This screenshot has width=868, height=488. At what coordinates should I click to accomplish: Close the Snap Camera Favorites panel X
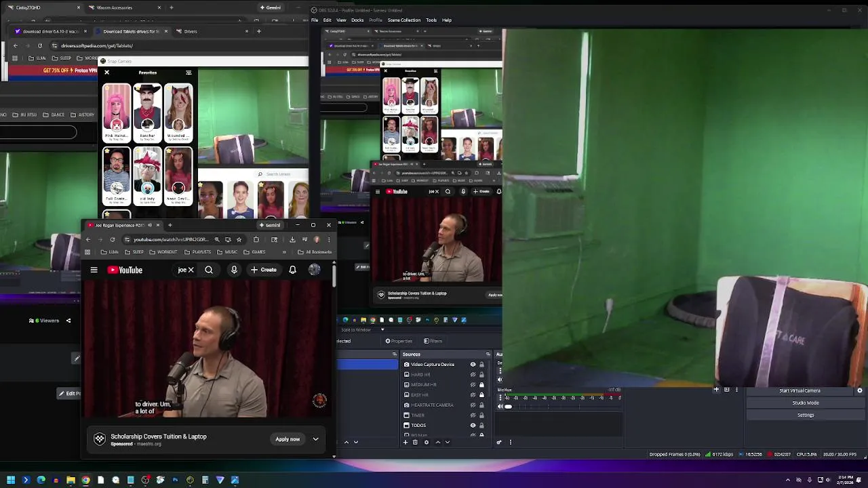(106, 72)
